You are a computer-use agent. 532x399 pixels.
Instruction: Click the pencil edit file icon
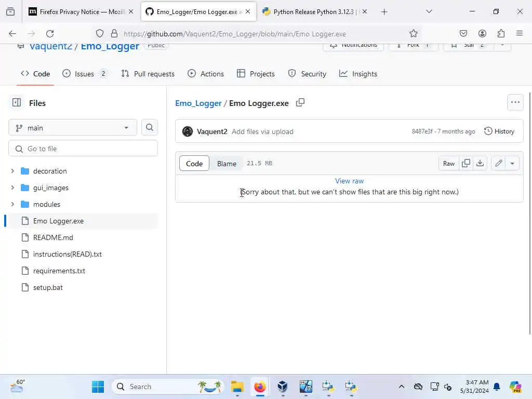coord(498,164)
